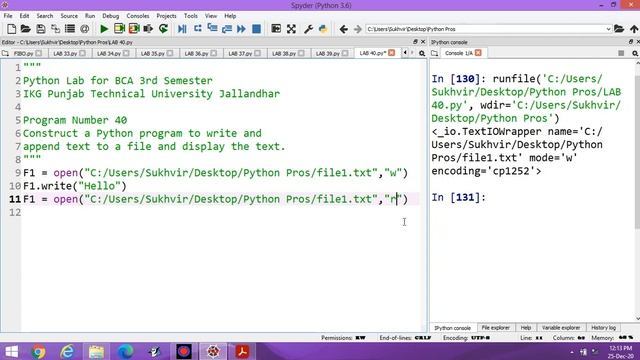Undock the IPython console pane
This screenshot has height=360, width=640.
coord(631,42)
